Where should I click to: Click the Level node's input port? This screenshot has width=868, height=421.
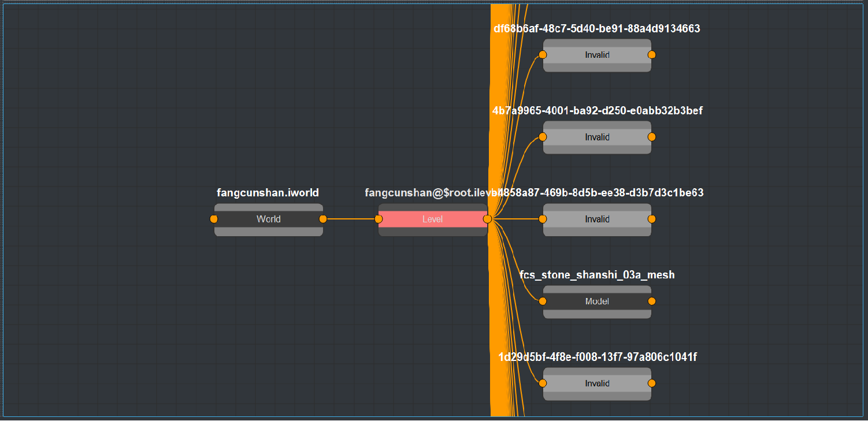point(379,219)
